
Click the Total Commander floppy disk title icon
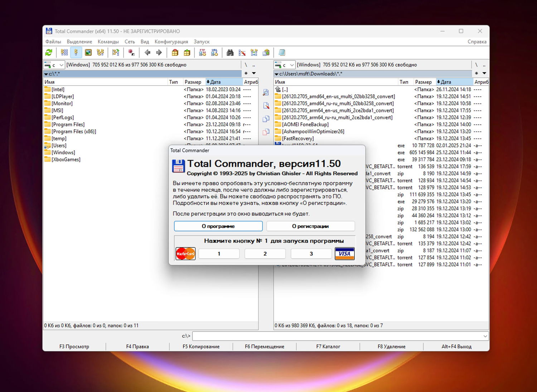tap(49, 31)
